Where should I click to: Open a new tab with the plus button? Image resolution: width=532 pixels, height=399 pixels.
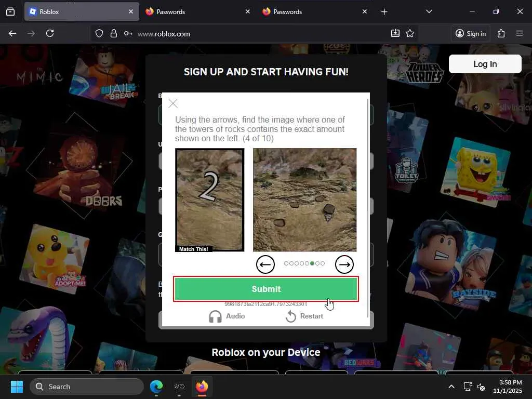coord(384,12)
